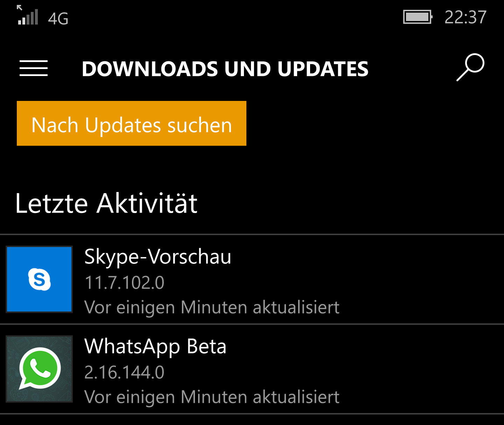Tap the cellular signal strength bars
The height and width of the screenshot is (425, 504).
tap(28, 18)
